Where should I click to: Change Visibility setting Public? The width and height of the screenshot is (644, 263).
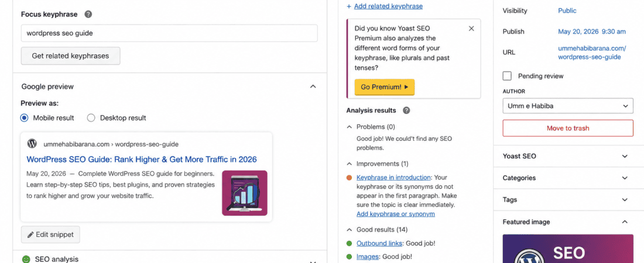(567, 11)
